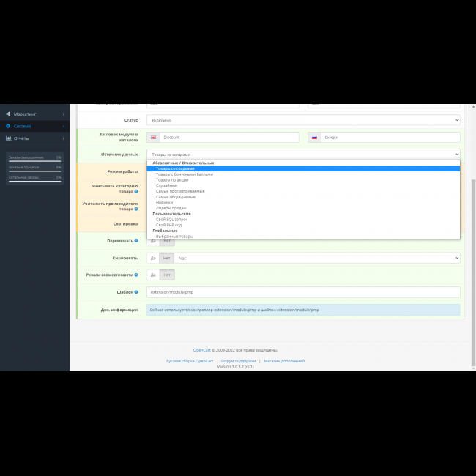Select 'Товары с бонусными баллами' option

click(x=184, y=174)
